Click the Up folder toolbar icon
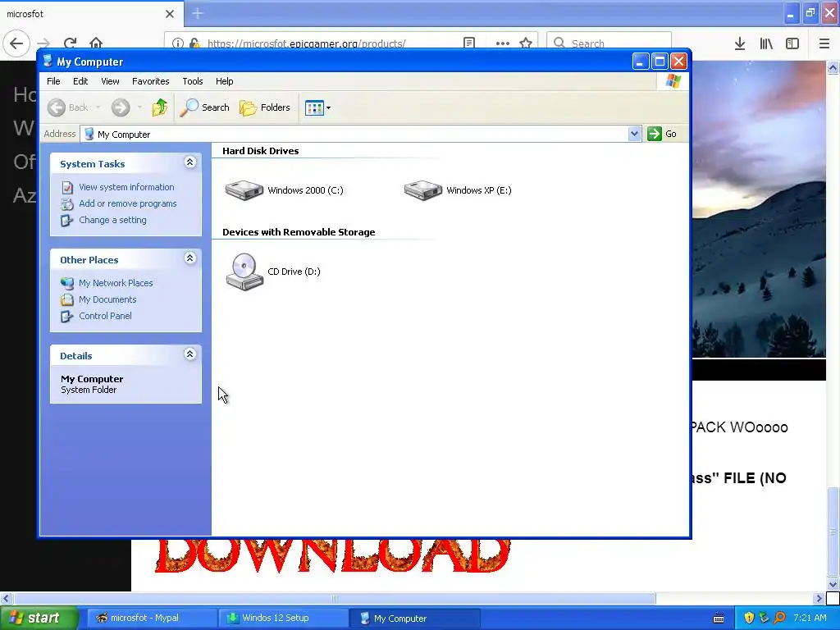This screenshot has width=840, height=630. pos(160,107)
